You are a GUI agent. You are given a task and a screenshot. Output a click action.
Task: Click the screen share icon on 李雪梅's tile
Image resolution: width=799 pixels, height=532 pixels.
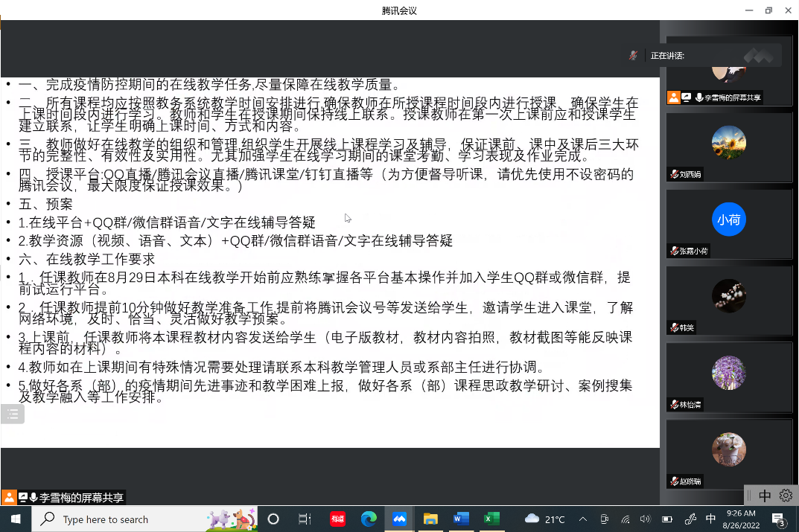click(687, 97)
